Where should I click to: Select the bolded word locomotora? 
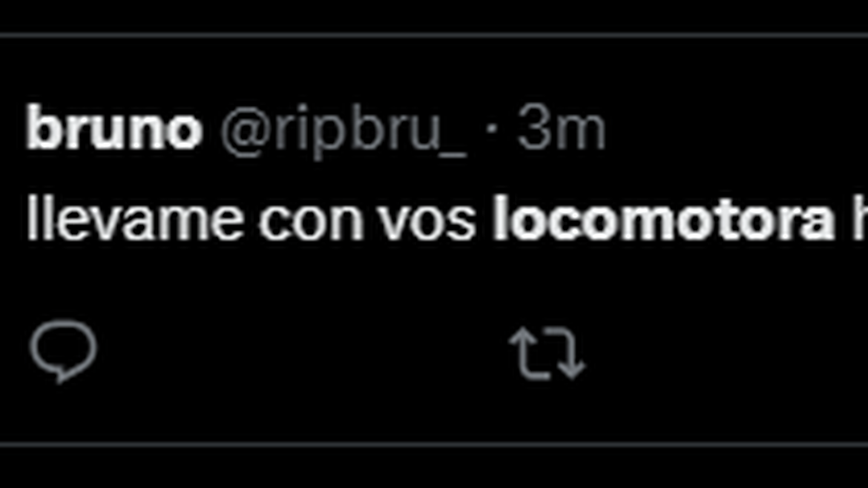pos(664,219)
